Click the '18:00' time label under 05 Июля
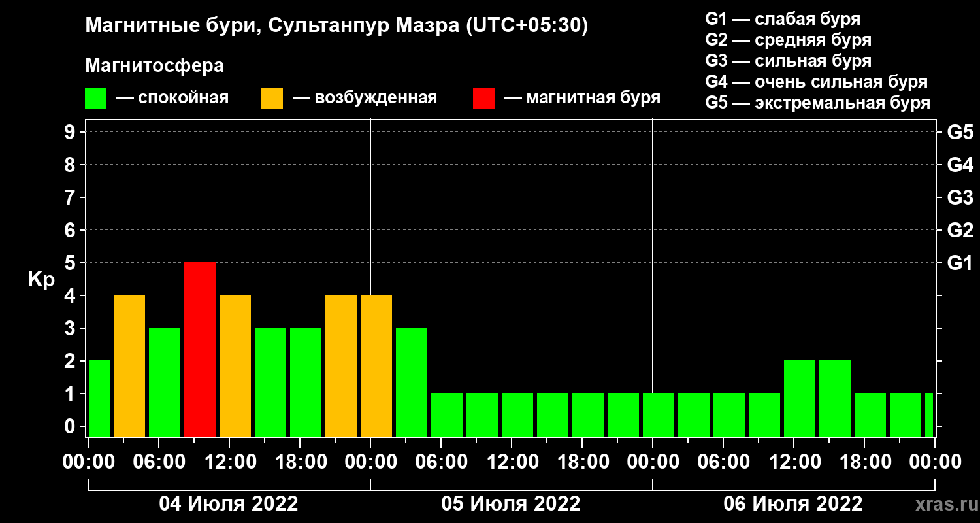The image size is (980, 523). (x=582, y=462)
